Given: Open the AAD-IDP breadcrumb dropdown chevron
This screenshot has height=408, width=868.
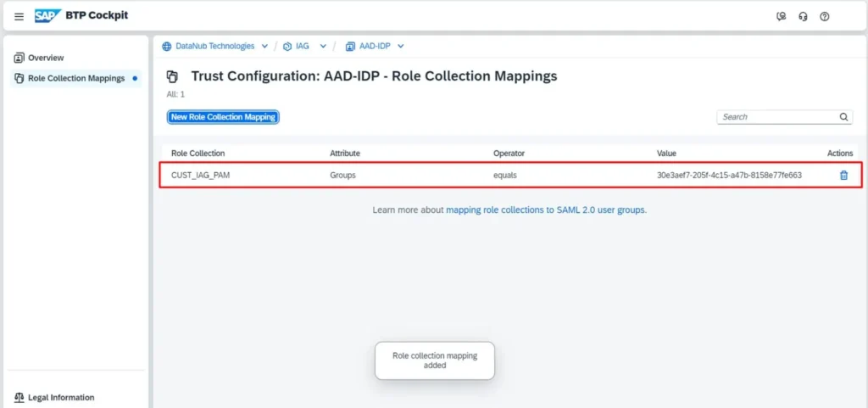Looking at the screenshot, I should click(x=401, y=46).
